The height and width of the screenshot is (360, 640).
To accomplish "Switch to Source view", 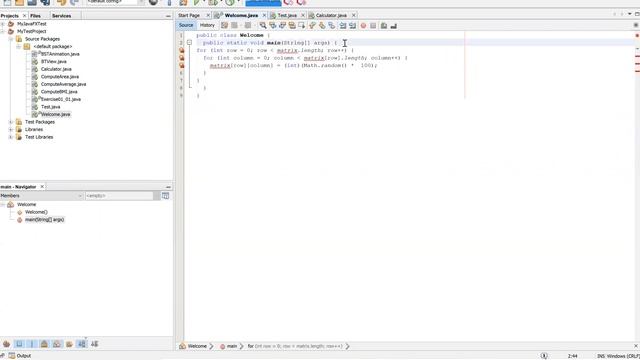I will click(186, 25).
